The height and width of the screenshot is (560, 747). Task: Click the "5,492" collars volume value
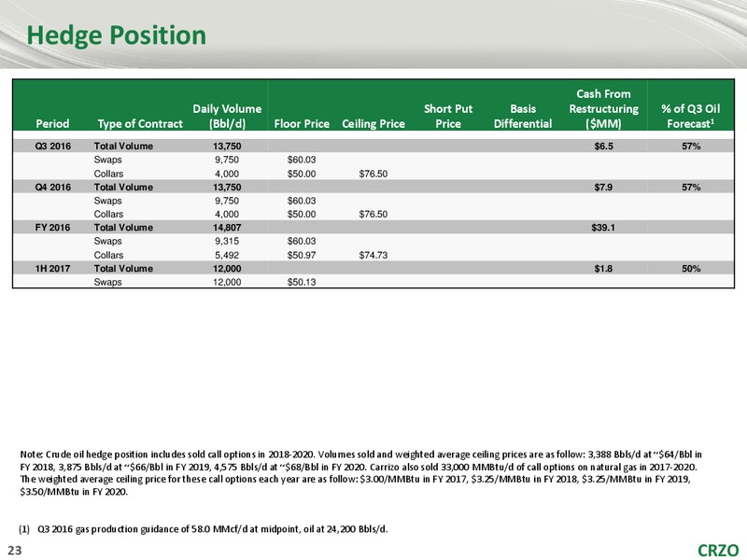tap(227, 255)
